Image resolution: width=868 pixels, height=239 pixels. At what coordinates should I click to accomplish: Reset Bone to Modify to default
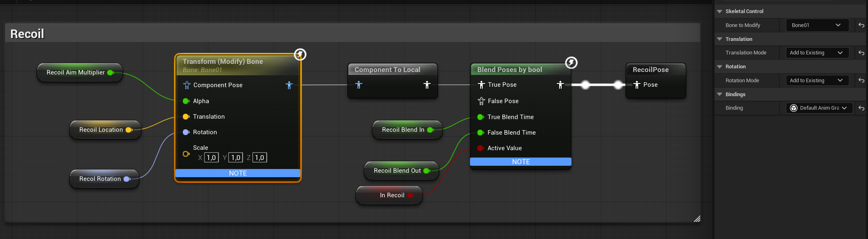tap(861, 25)
